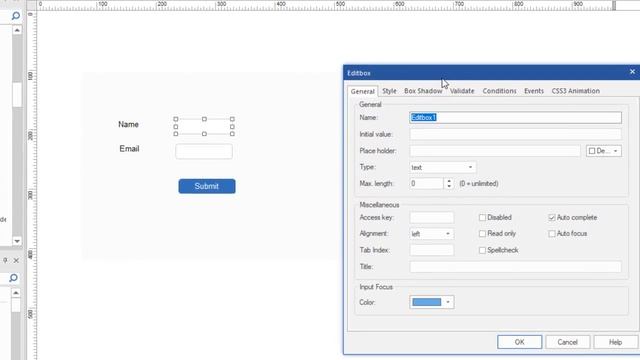Open the Box Shadow tab
The image size is (640, 360).
(423, 91)
